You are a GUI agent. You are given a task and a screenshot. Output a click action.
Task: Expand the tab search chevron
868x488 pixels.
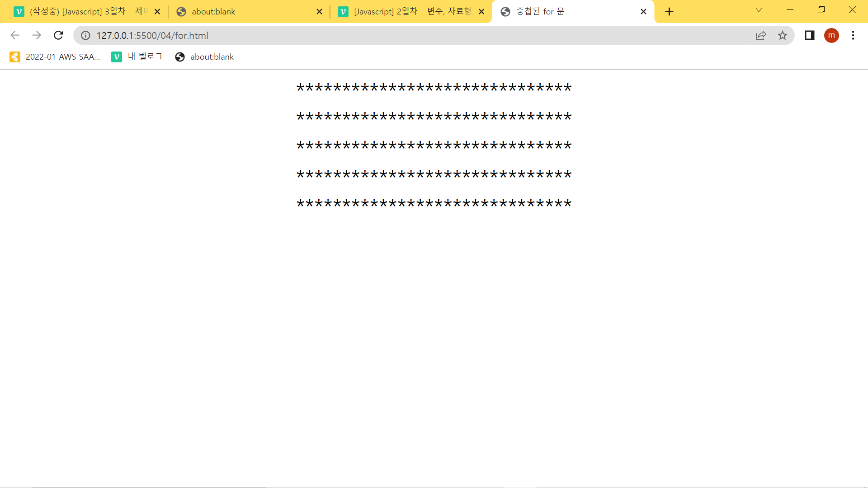point(759,10)
